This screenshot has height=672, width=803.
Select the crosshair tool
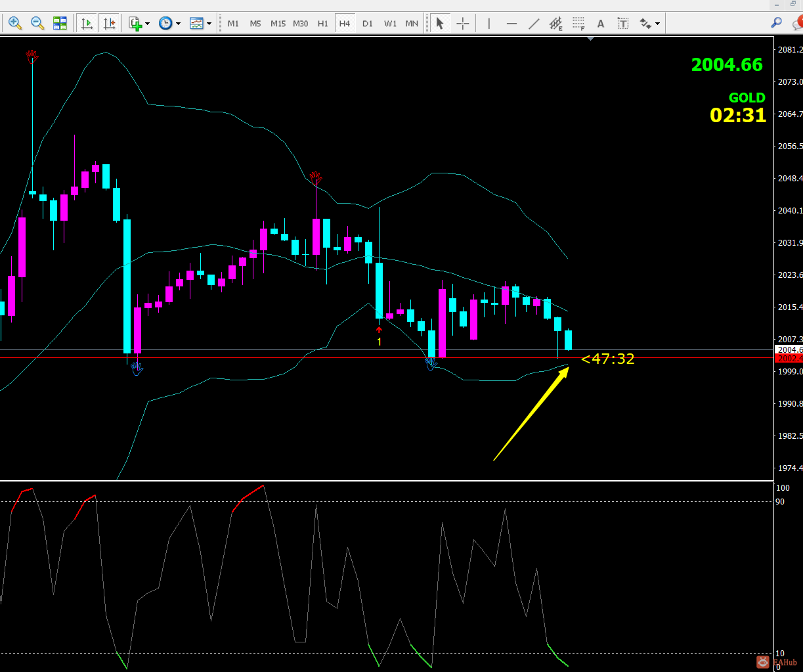point(463,24)
